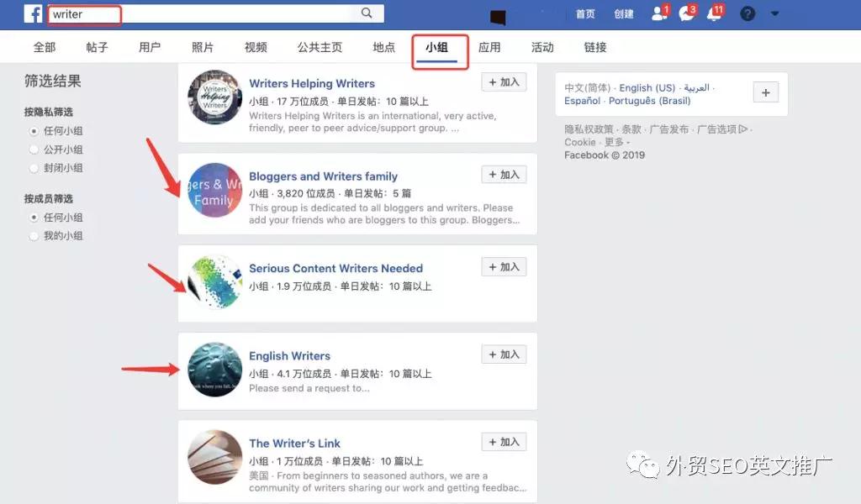The height and width of the screenshot is (504, 861).
Task: Switch to the 公共主页 tab
Action: (x=320, y=47)
